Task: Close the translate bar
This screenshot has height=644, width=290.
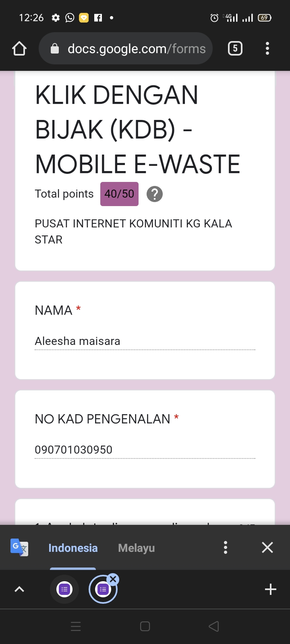Action: click(x=267, y=547)
